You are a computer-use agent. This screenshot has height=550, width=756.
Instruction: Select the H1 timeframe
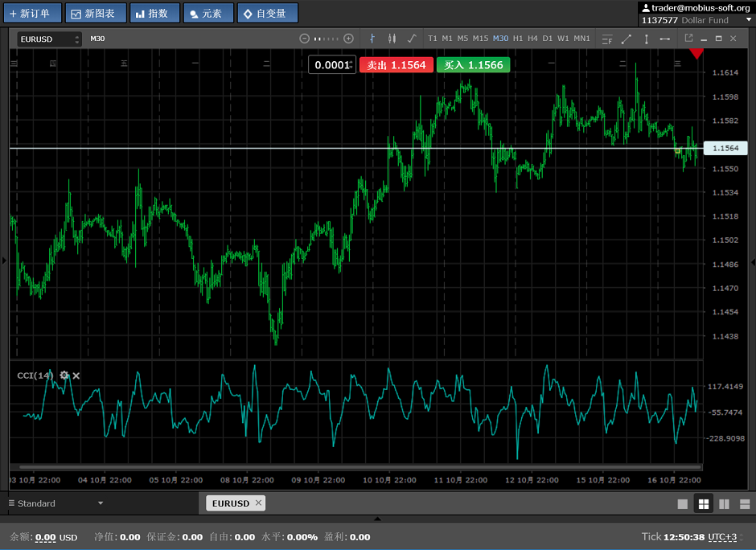[518, 39]
